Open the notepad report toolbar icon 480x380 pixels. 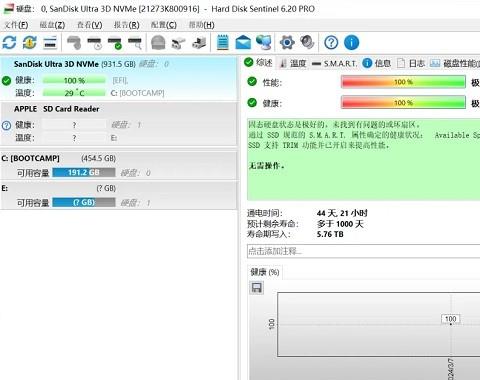[223, 43]
